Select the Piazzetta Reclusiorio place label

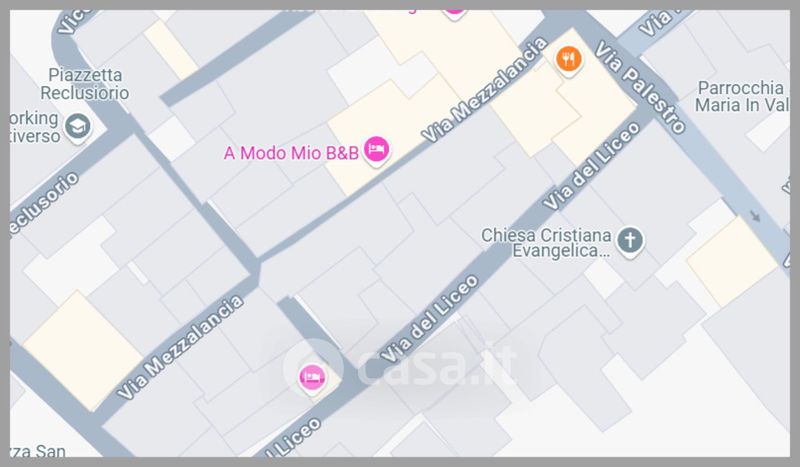click(85, 84)
